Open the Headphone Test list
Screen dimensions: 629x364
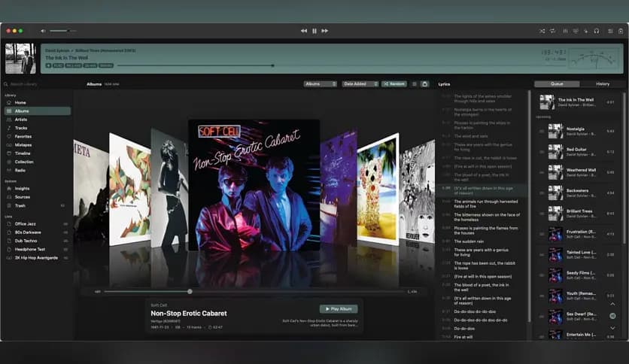pyautogui.click(x=38, y=250)
